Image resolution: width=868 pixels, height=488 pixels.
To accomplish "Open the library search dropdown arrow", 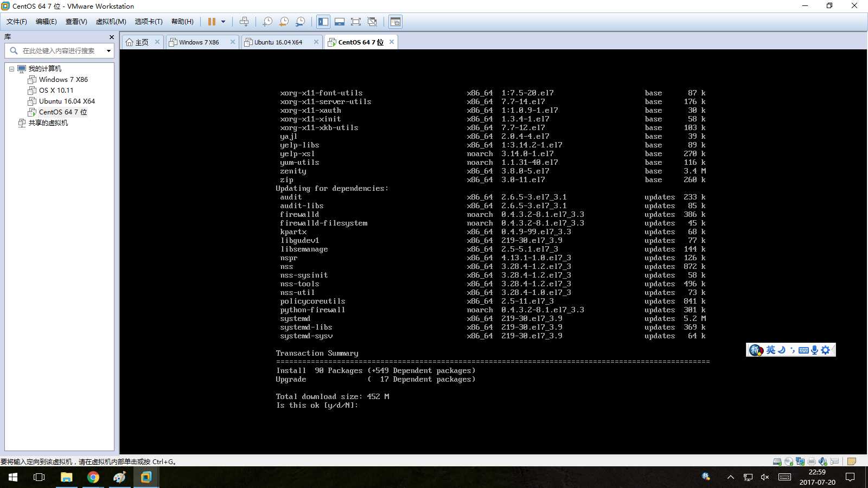I will tap(108, 51).
